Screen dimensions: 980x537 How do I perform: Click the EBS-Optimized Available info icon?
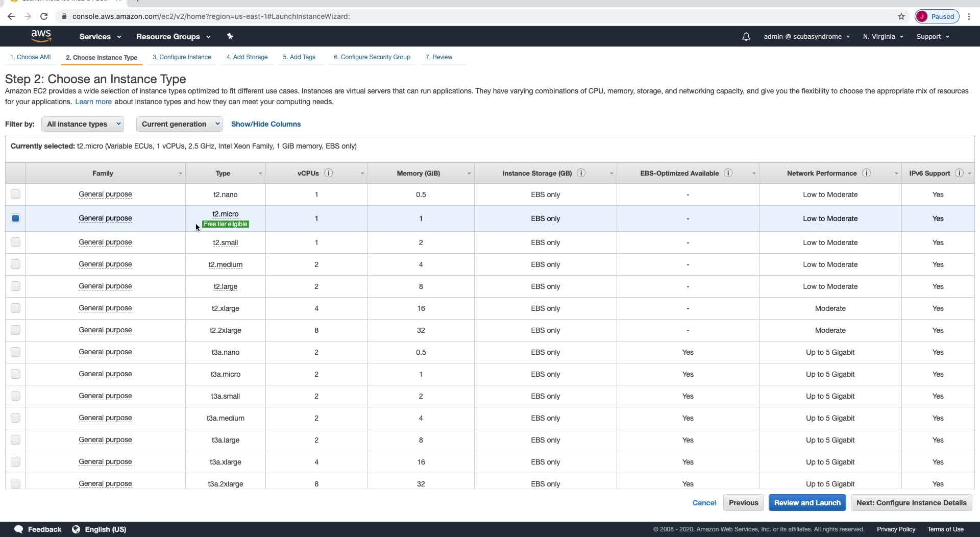[x=728, y=173]
